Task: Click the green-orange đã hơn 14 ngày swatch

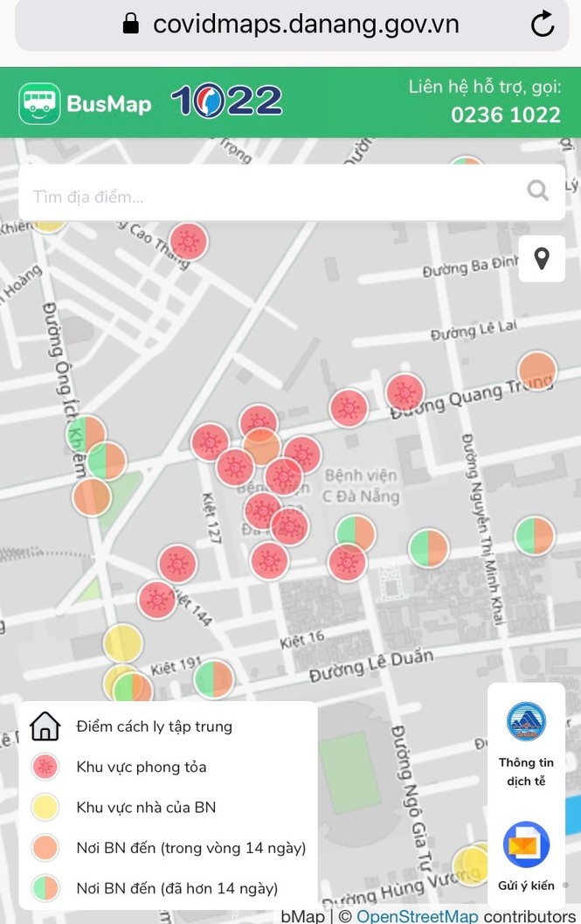Action: pyautogui.click(x=45, y=887)
